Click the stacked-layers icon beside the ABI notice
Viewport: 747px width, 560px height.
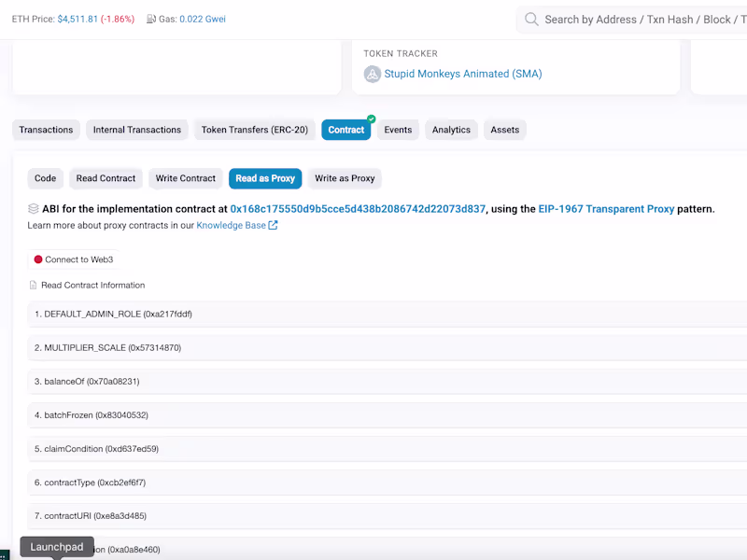coord(33,208)
